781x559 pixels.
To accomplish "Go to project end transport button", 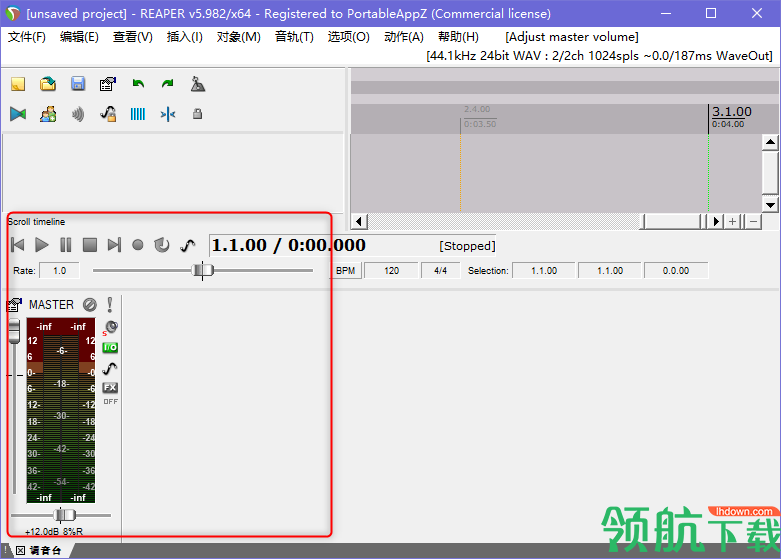I will coord(114,245).
